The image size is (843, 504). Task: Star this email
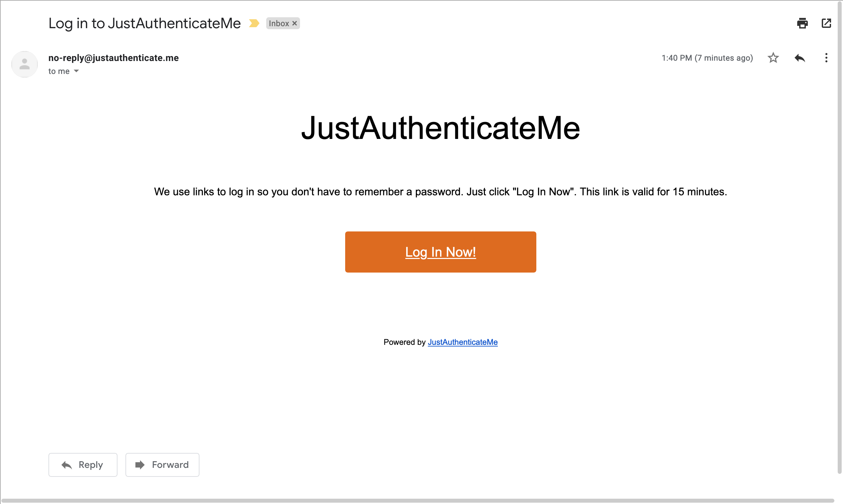773,58
